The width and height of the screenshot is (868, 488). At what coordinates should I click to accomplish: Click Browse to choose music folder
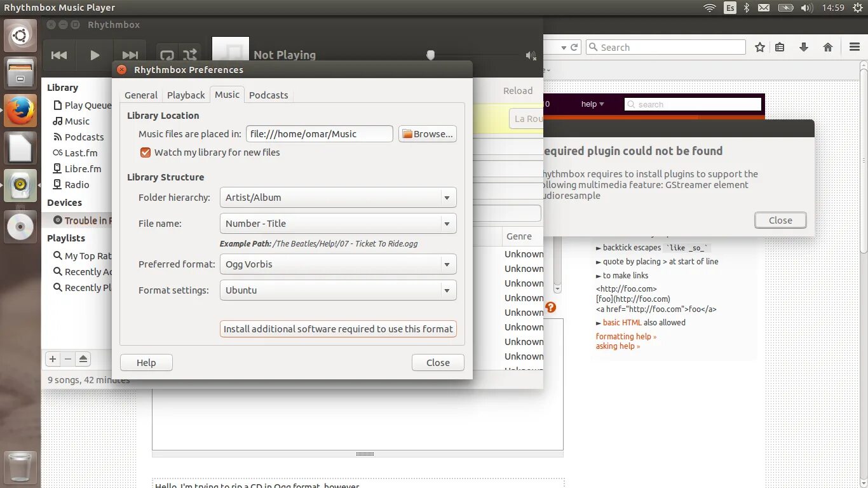coord(428,134)
